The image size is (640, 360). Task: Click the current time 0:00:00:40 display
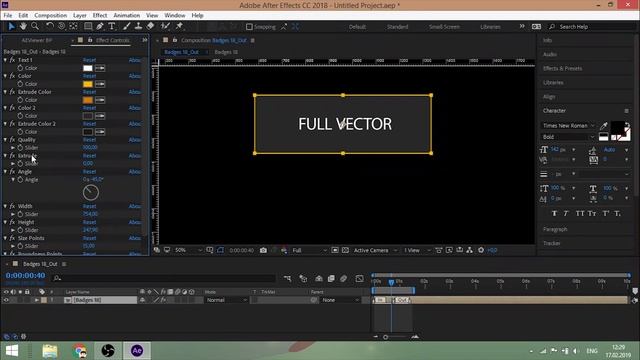click(25, 276)
